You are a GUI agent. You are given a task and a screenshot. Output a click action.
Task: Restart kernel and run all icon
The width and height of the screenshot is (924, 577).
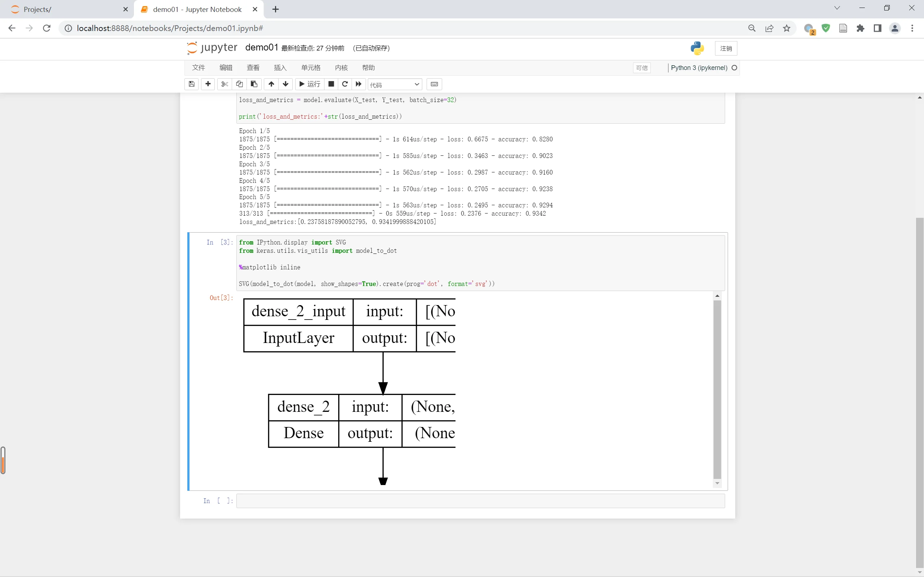[358, 84]
